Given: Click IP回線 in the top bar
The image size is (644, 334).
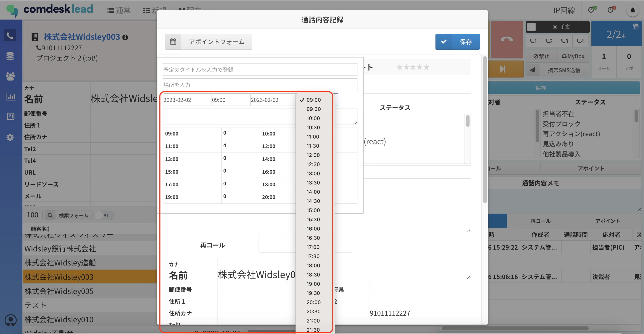Looking at the screenshot, I should tap(564, 11).
